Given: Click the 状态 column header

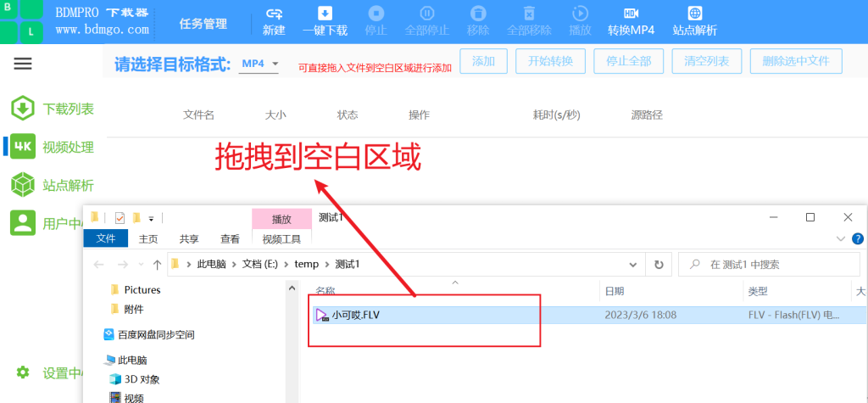Looking at the screenshot, I should pos(348,115).
